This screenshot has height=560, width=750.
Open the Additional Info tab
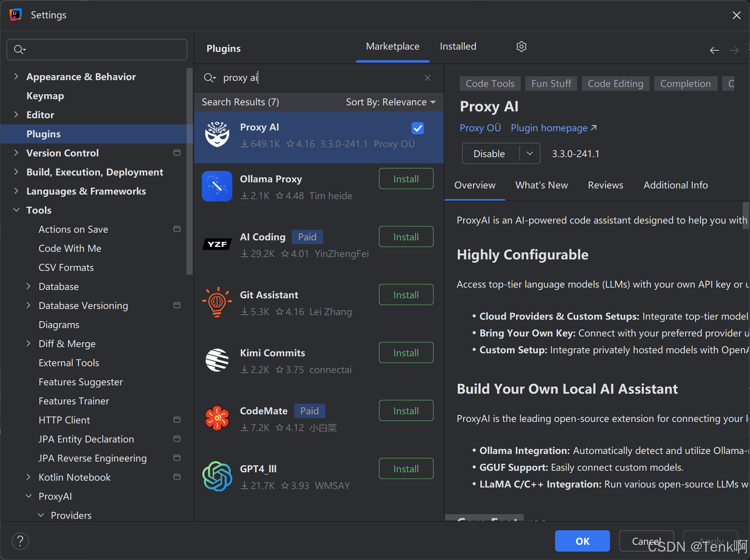[676, 185]
